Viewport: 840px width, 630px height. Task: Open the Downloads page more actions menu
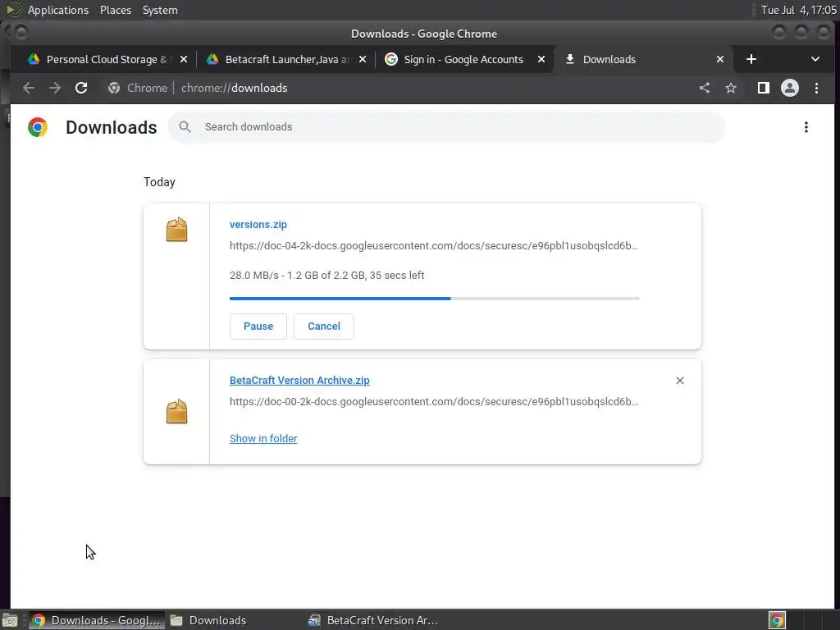pos(806,127)
